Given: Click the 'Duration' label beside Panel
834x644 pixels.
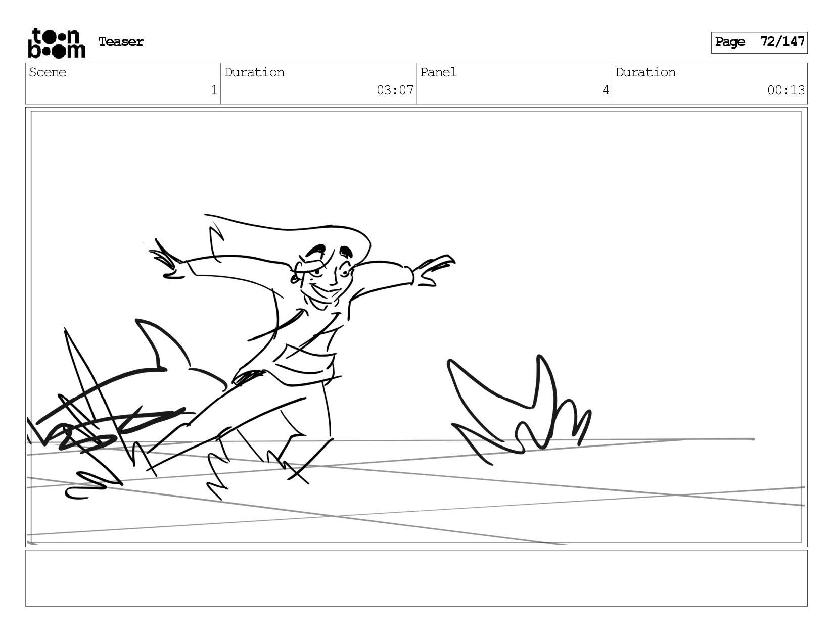Looking at the screenshot, I should pyautogui.click(x=645, y=72).
